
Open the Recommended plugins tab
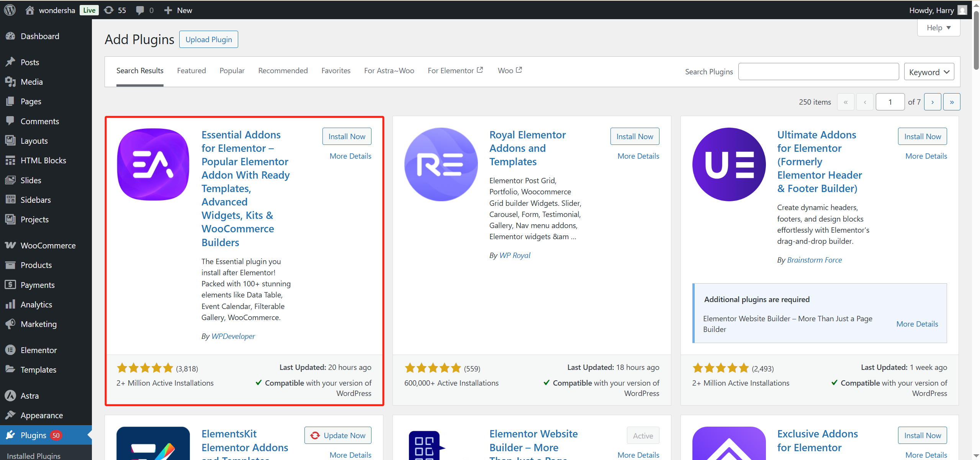(x=283, y=71)
